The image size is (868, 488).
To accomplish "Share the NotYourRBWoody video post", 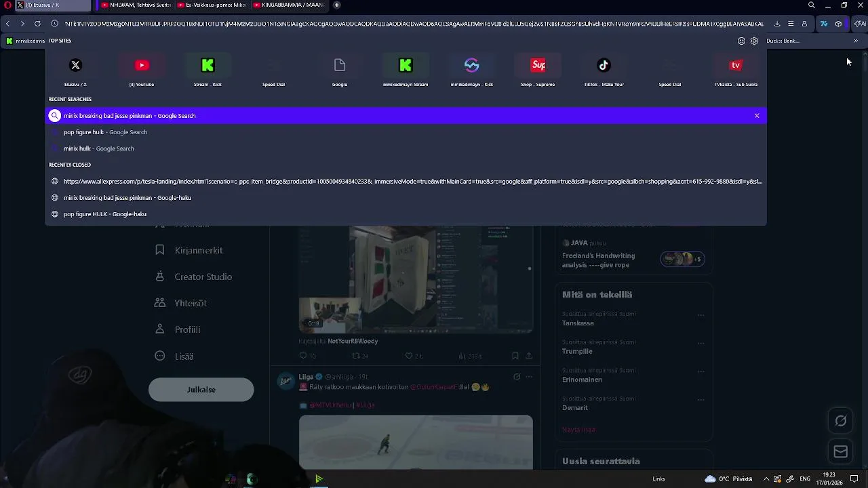I will coord(529,356).
